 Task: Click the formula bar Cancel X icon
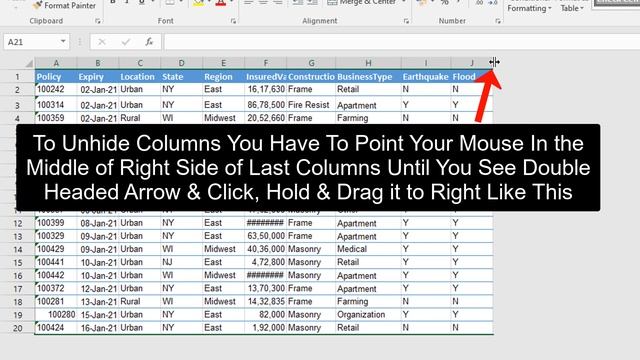(102, 42)
